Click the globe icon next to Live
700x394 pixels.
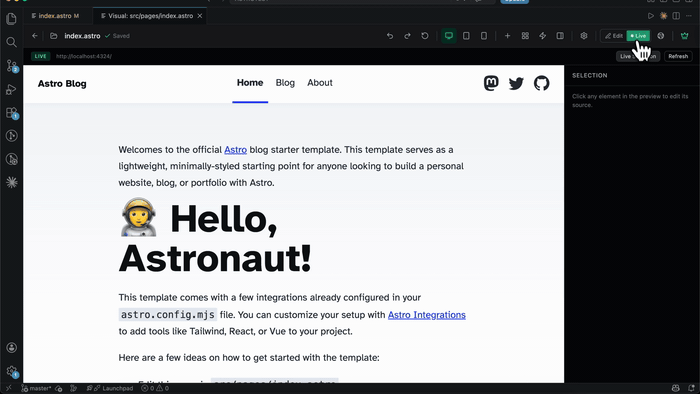click(x=661, y=36)
